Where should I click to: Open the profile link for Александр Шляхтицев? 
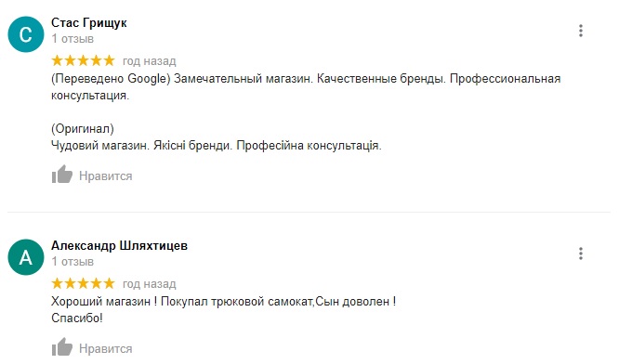pyautogui.click(x=119, y=246)
